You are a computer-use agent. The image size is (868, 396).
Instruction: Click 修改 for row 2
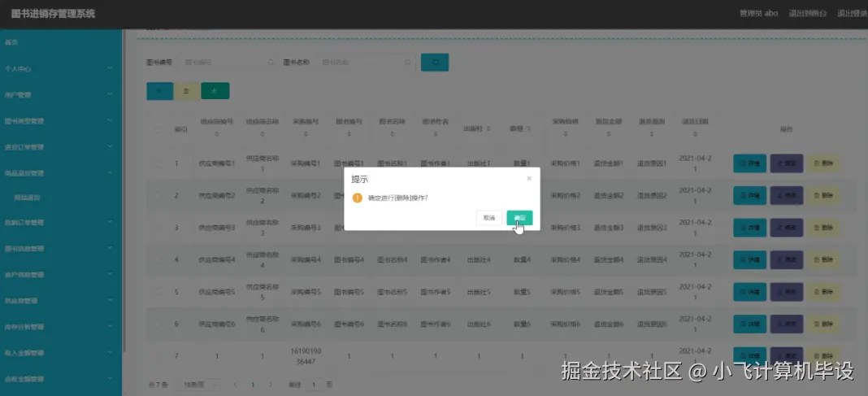pyautogui.click(x=786, y=195)
